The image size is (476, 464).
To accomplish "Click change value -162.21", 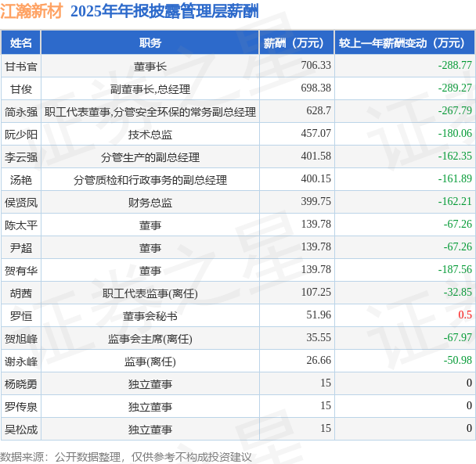I will (455, 201).
